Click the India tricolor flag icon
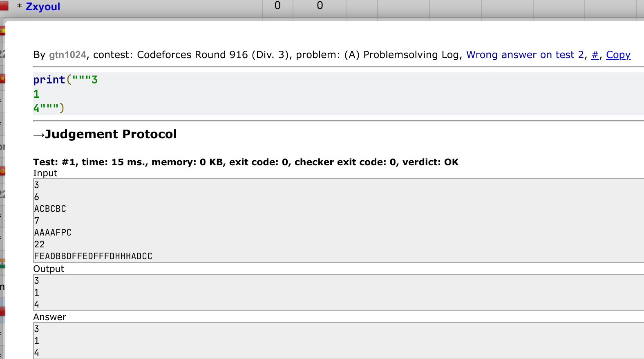 coord(2,263)
